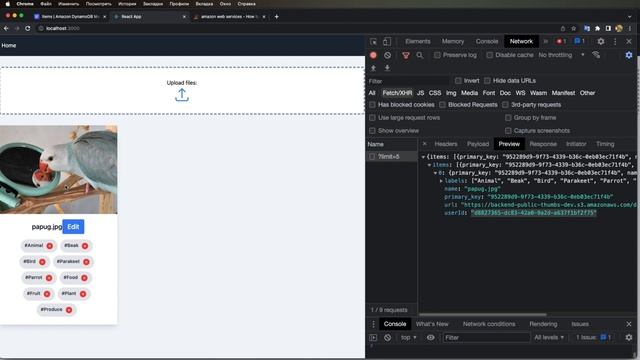Import HAR file upload arrow
This screenshot has width=640, height=360.
[373, 68]
